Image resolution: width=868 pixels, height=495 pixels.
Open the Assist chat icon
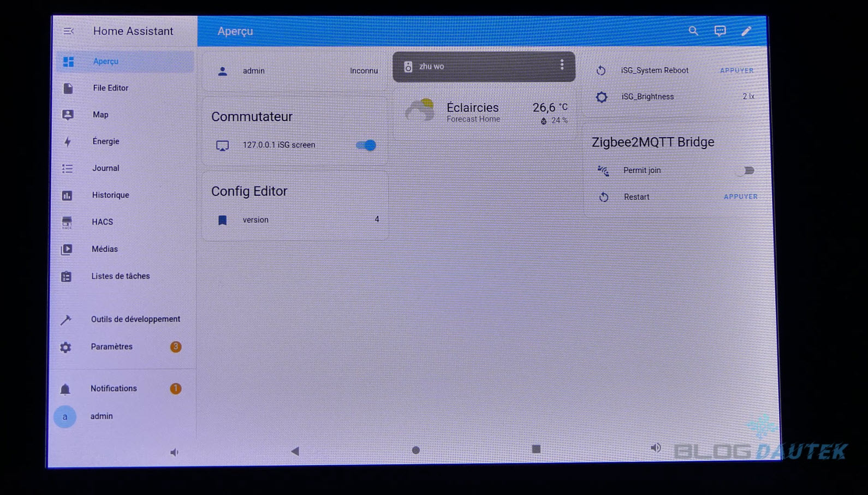(x=720, y=31)
